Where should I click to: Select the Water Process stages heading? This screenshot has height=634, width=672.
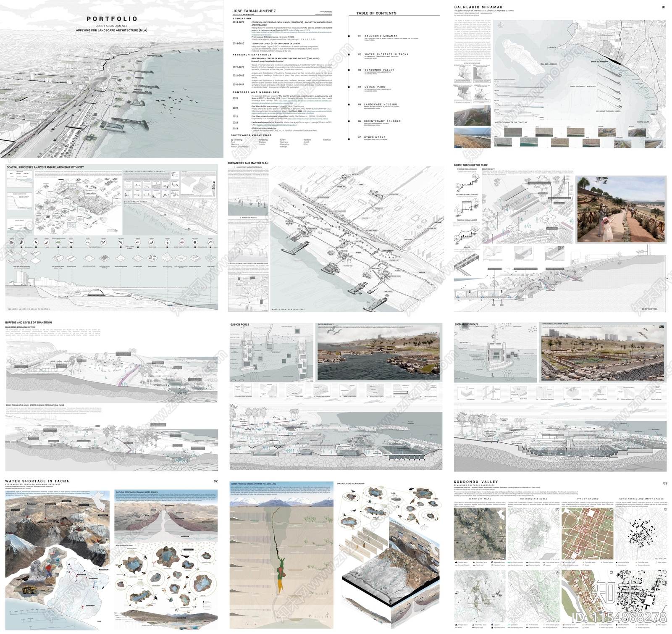tap(253, 484)
